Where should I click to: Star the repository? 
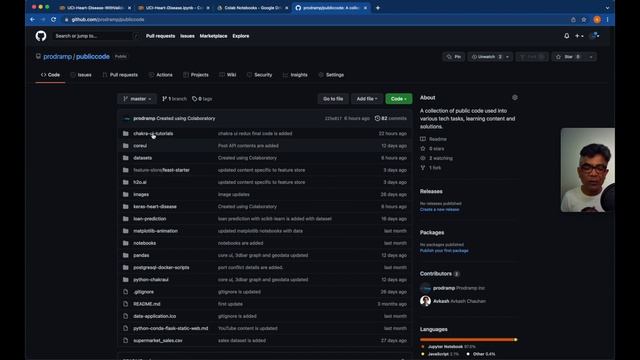tap(568, 57)
